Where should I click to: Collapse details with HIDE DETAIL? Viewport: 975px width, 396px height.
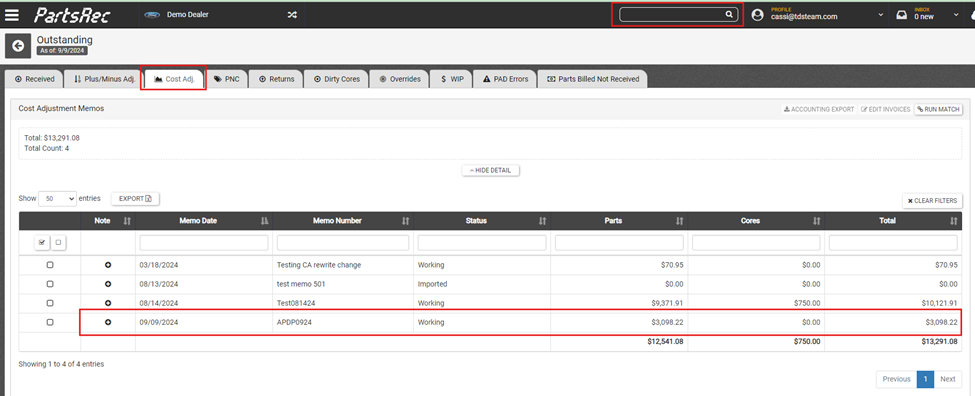(x=491, y=170)
